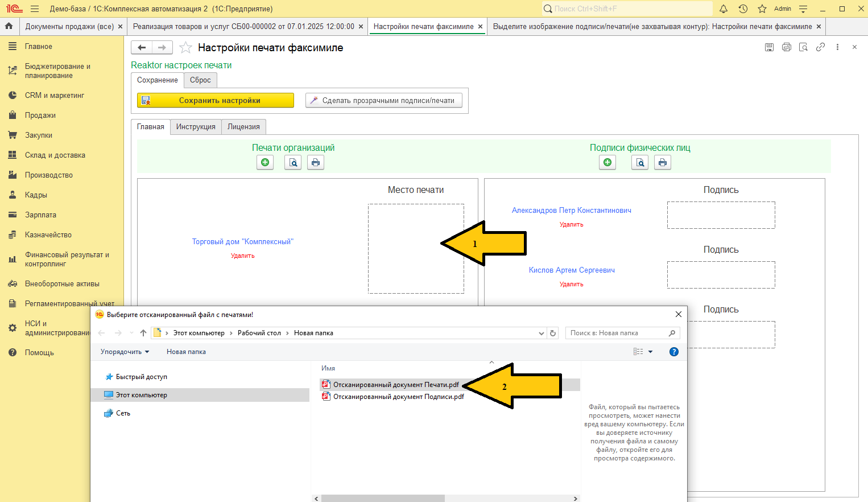868x502 pixels.
Task: Open Торговый дом "Комплексный" link
Action: point(243,242)
